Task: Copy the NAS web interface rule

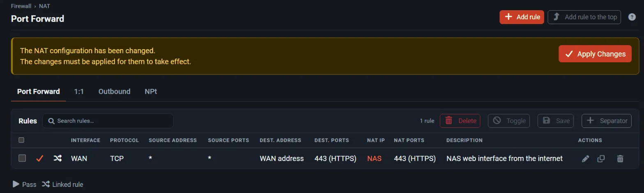Action: tap(601, 159)
